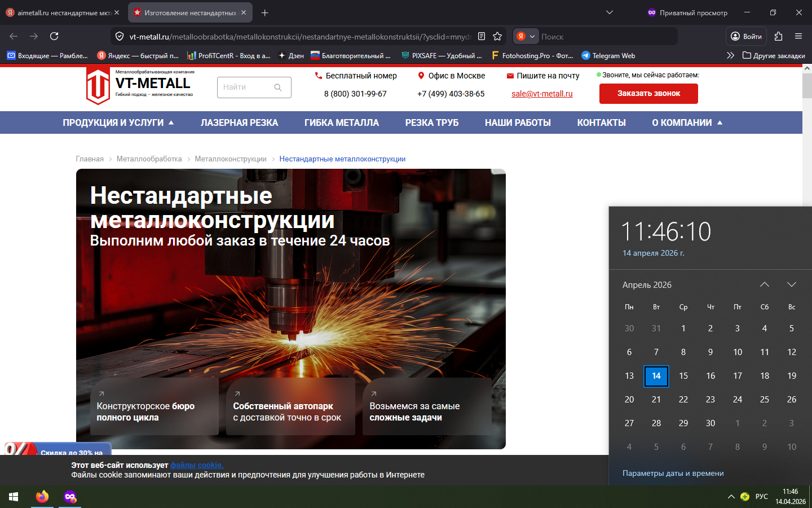
Task: Expand Продукция и услуги menu
Action: tap(118, 122)
